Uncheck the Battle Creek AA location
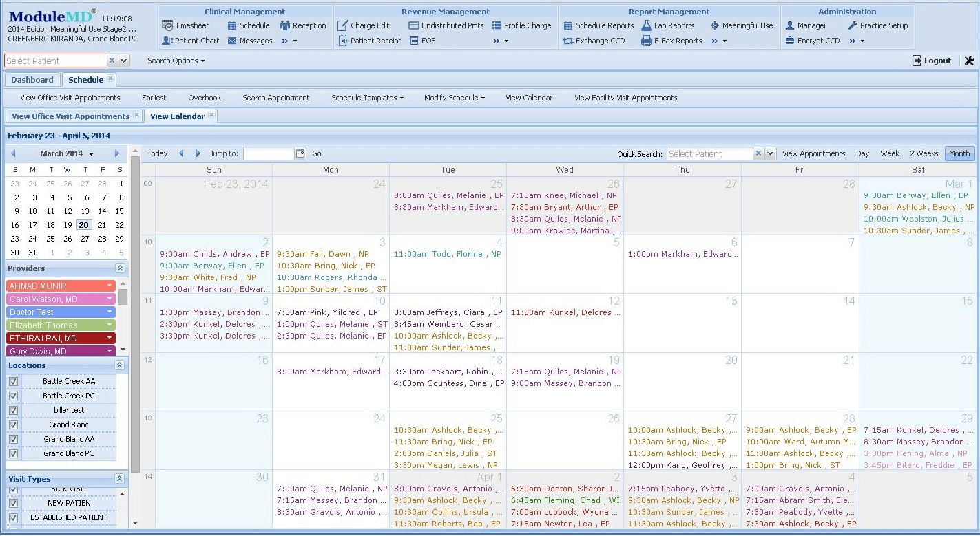Image resolution: width=980 pixels, height=536 pixels. [13, 381]
